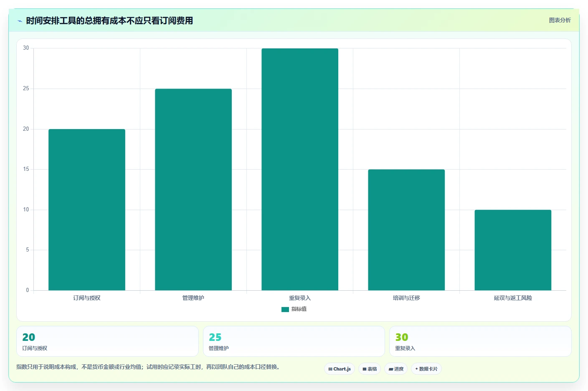Image resolution: width=588 pixels, height=391 pixels.
Task: Select the 表格 tag chip
Action: point(370,369)
